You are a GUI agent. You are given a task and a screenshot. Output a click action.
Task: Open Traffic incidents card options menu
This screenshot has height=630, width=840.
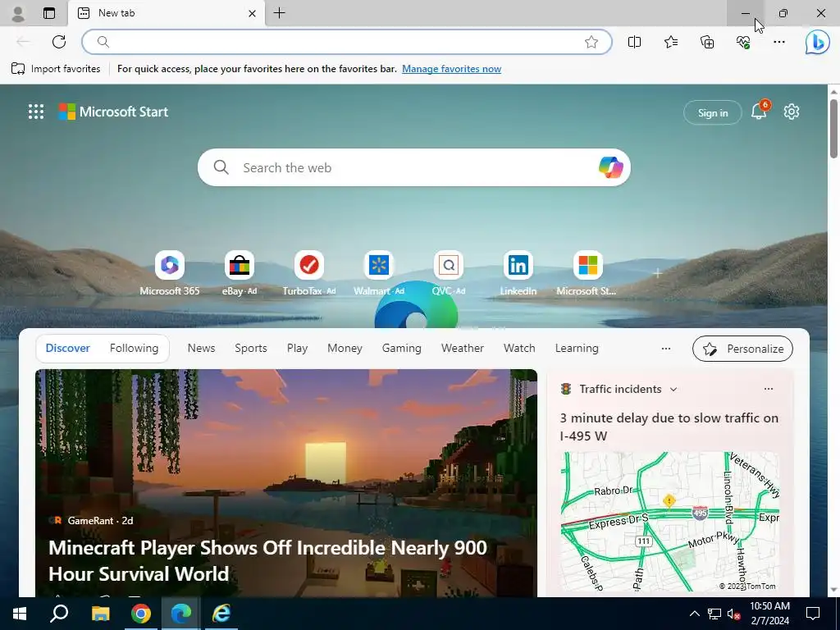(768, 389)
